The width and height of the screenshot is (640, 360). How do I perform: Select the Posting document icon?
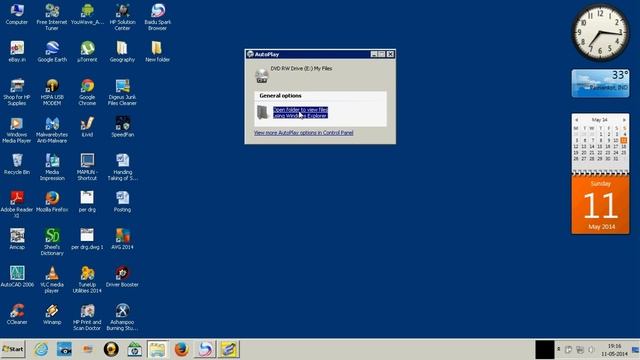point(122,201)
